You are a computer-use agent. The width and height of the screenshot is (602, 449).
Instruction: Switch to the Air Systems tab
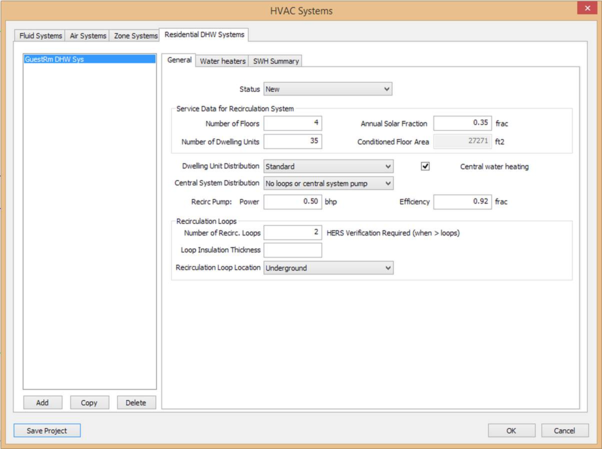tap(88, 36)
